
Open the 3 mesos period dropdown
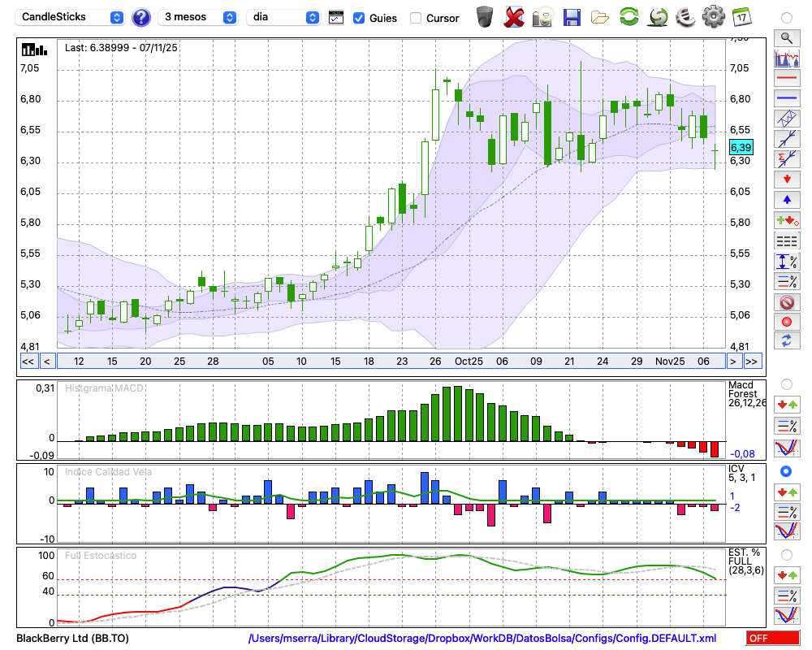click(198, 17)
